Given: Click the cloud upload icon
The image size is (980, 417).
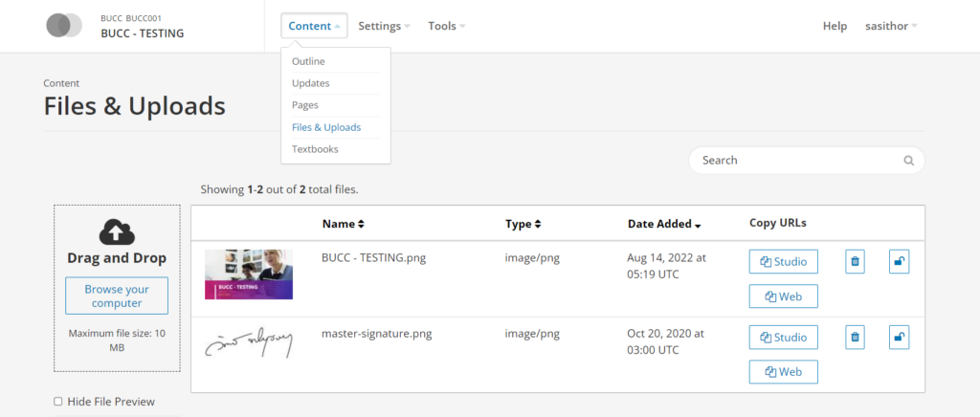Looking at the screenshot, I should pyautogui.click(x=116, y=231).
